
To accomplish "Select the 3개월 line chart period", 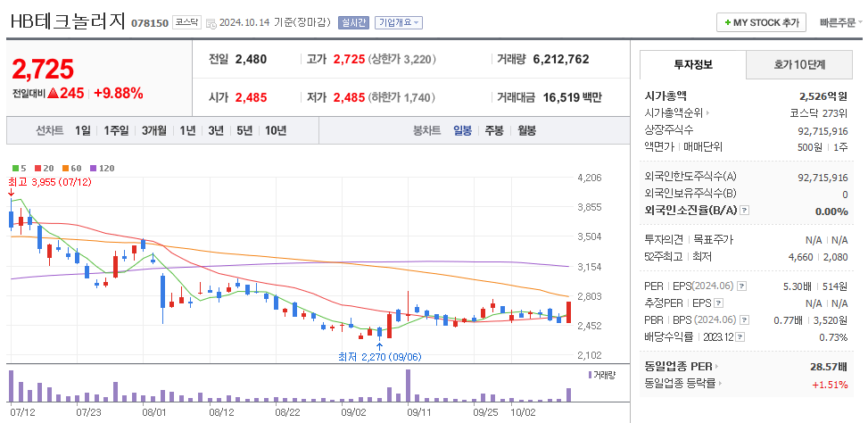I will 154,131.
